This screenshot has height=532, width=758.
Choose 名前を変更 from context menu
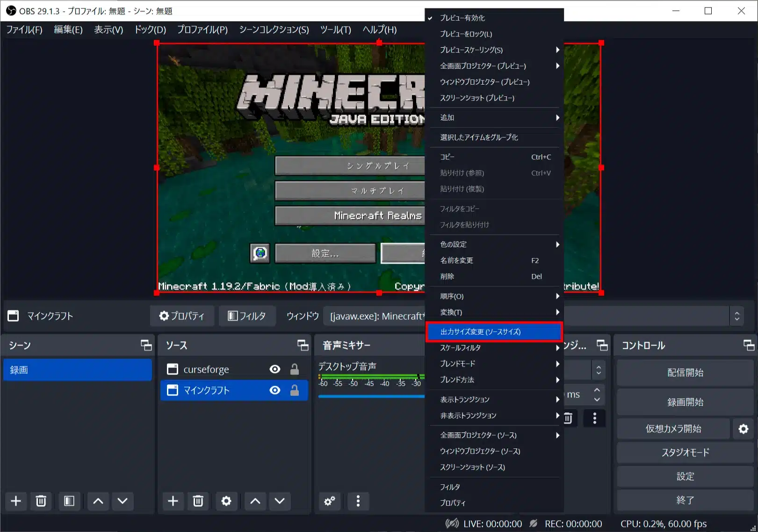pyautogui.click(x=494, y=260)
